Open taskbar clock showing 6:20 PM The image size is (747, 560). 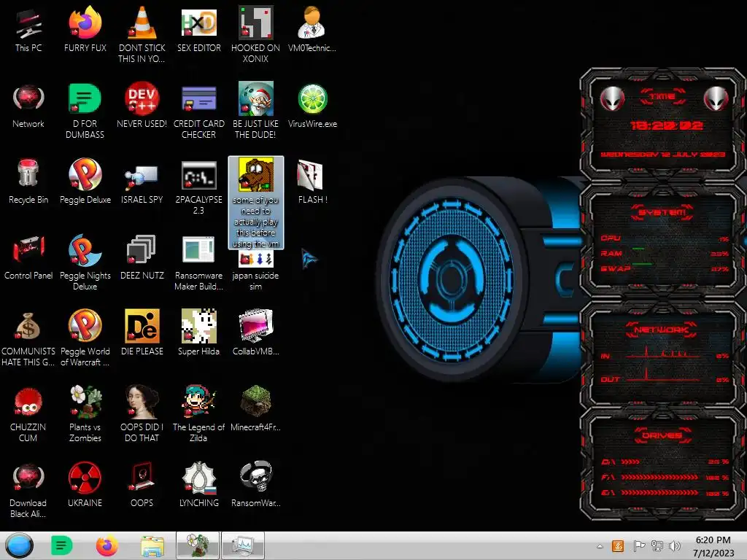[x=713, y=546]
